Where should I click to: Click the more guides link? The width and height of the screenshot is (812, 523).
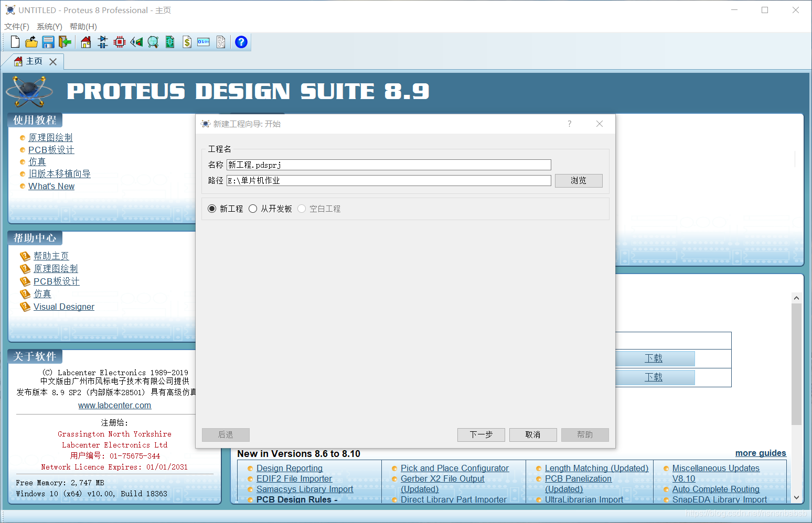tap(761, 453)
